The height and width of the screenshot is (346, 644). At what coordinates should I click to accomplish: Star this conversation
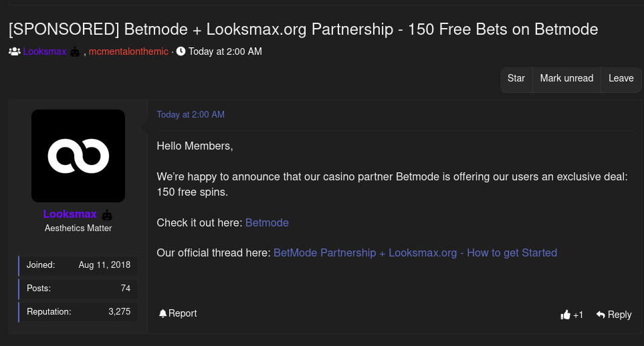click(x=516, y=78)
